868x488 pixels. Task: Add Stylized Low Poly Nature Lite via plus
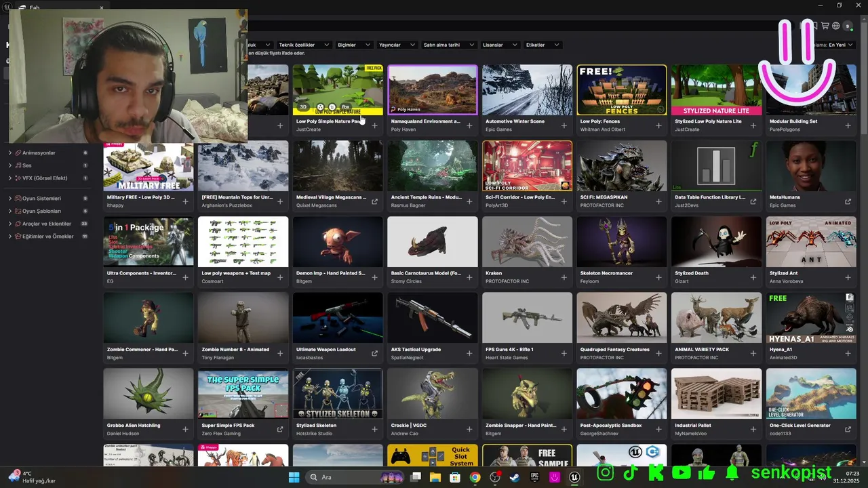[x=753, y=125]
